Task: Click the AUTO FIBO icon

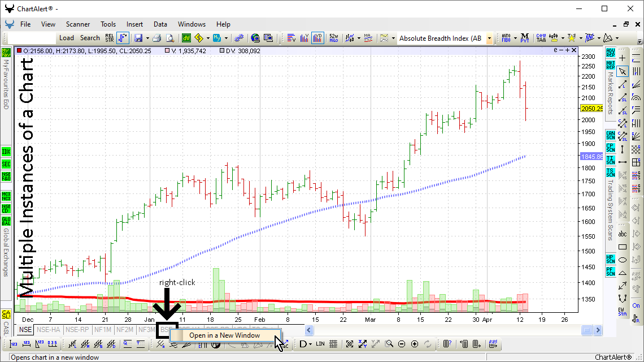Action: coord(506,38)
